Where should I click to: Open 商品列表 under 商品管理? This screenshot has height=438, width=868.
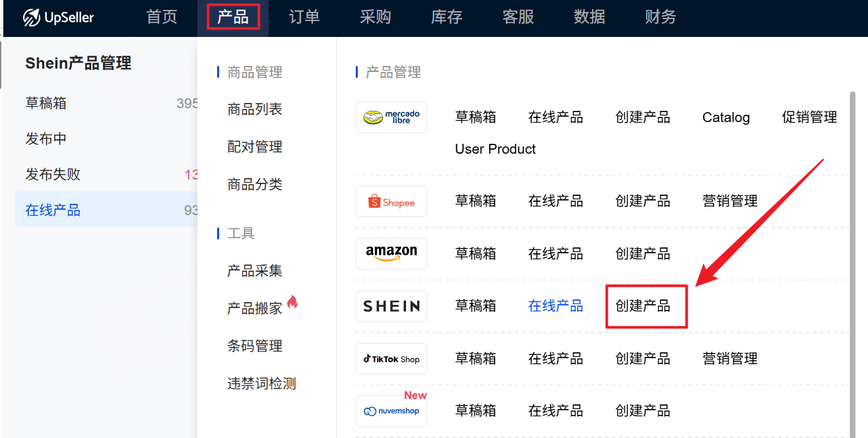point(255,109)
